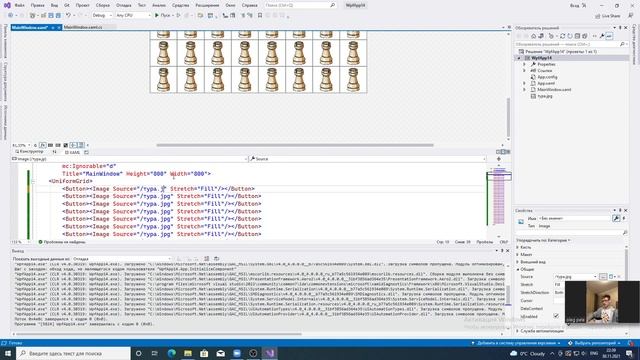Toggle snap to grid lines icon
The image size is (640, 360).
tap(58, 145)
